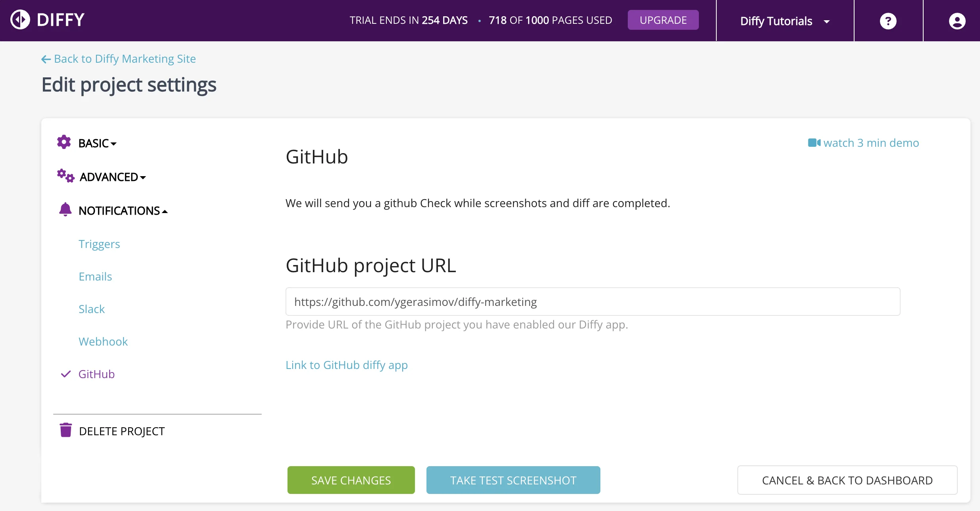Viewport: 980px width, 511px height.
Task: Open the Triggers notification settings
Action: click(99, 244)
